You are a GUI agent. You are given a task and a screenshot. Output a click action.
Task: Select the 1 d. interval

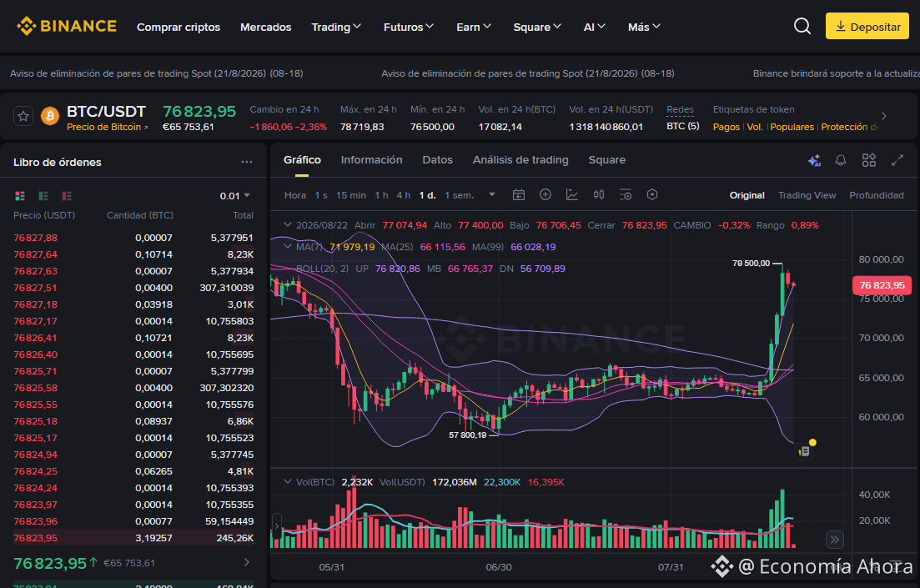pyautogui.click(x=427, y=195)
